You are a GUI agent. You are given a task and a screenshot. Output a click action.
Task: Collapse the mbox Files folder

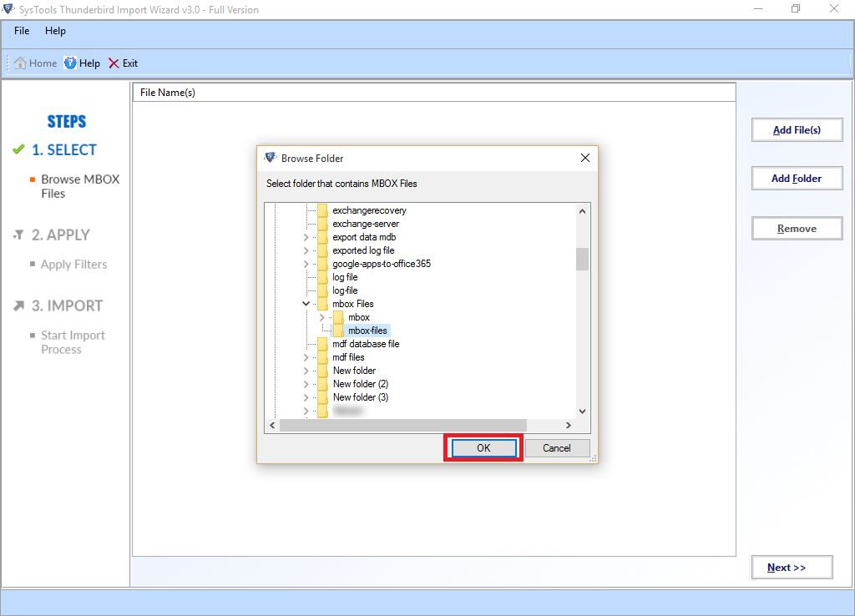[306, 304]
